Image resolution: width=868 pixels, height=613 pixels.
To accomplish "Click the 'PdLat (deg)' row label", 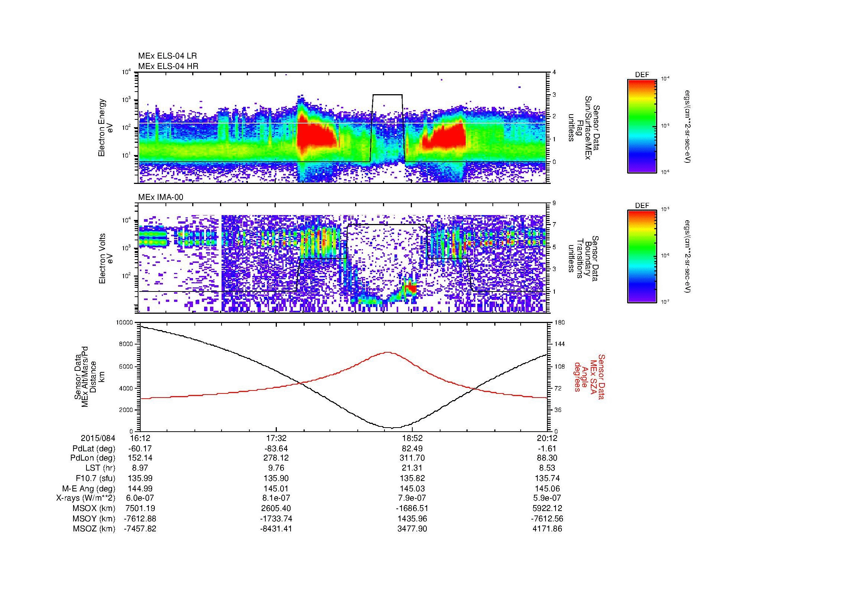I will click(x=94, y=449).
